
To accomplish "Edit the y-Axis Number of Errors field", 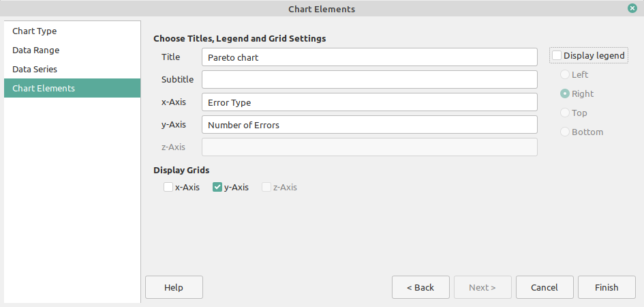I will (x=369, y=125).
